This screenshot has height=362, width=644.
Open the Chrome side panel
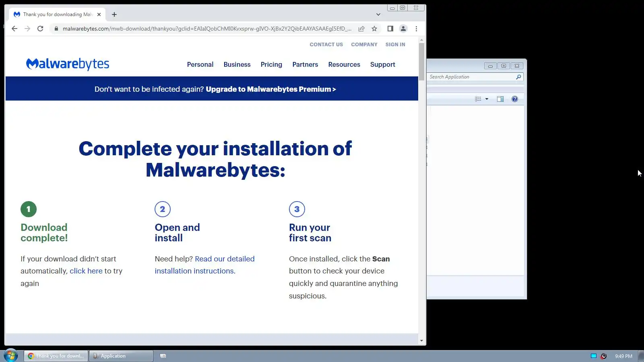pos(390,29)
